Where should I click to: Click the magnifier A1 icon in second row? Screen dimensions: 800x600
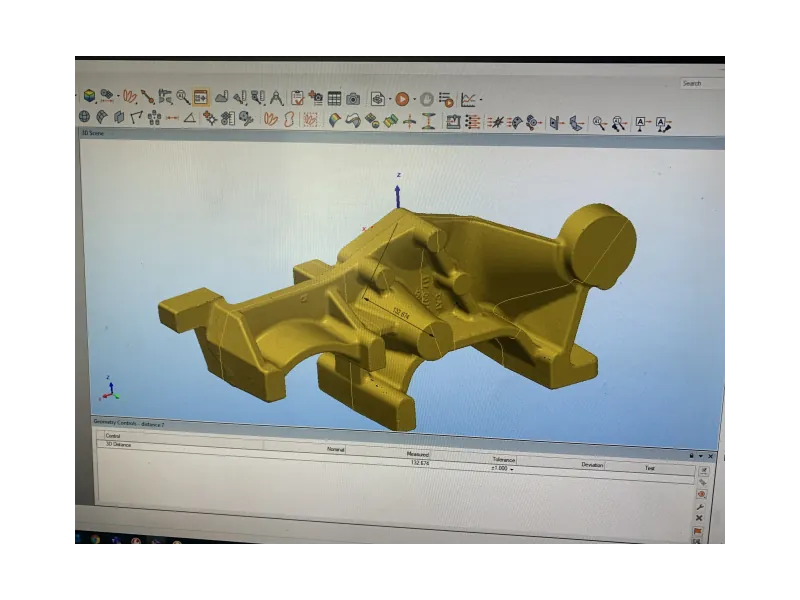click(x=599, y=124)
